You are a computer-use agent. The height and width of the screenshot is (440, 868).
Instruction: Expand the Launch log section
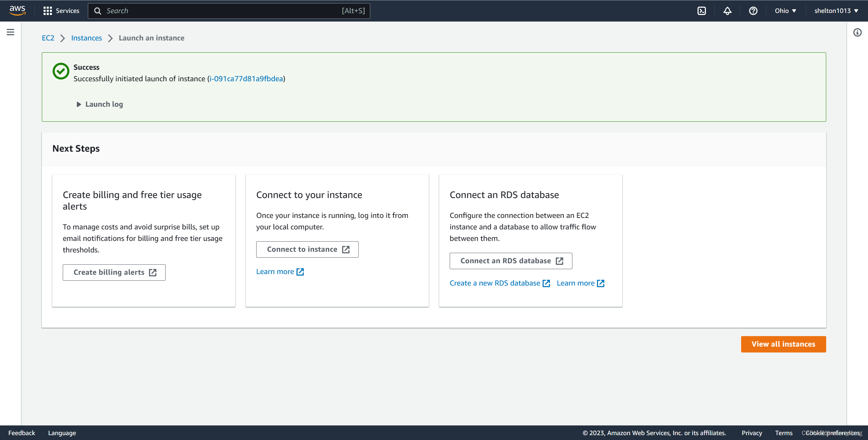(x=99, y=104)
